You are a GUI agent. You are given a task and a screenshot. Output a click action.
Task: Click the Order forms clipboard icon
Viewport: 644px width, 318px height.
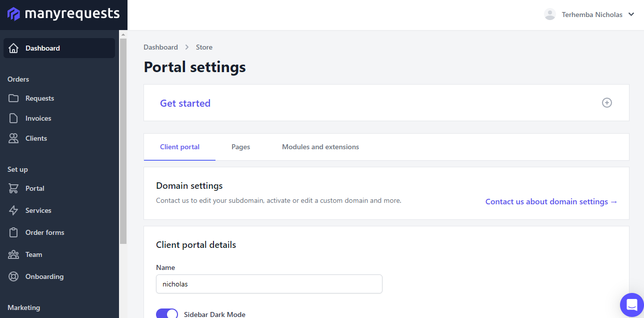tap(14, 232)
